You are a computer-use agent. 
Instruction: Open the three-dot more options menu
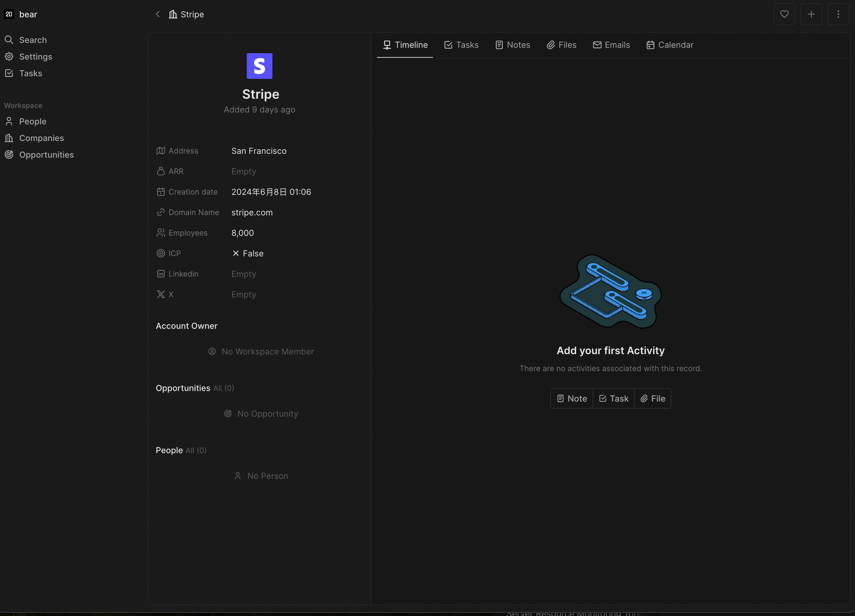click(838, 14)
